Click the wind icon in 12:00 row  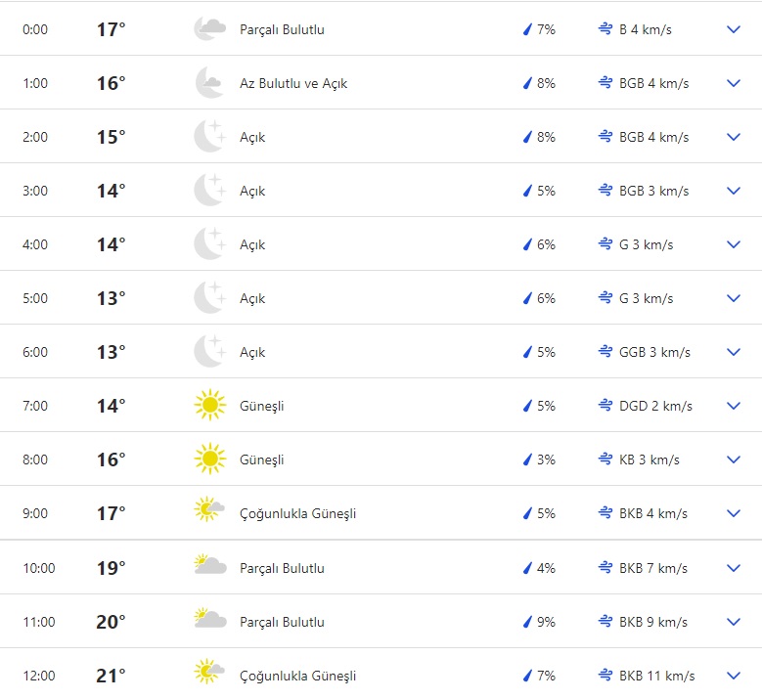pyautogui.click(x=605, y=676)
